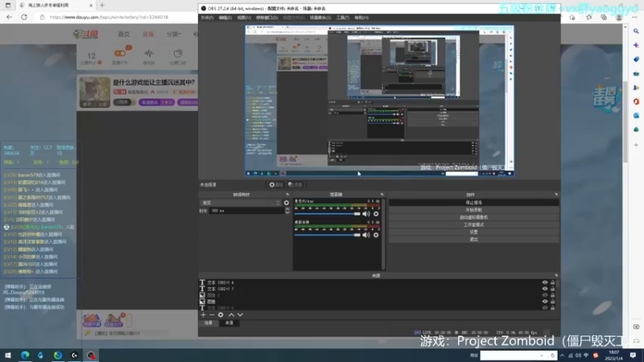The image size is (644, 362).
Task: Expand the 分类 dropdown on Douyu navigation
Action: click(x=174, y=35)
